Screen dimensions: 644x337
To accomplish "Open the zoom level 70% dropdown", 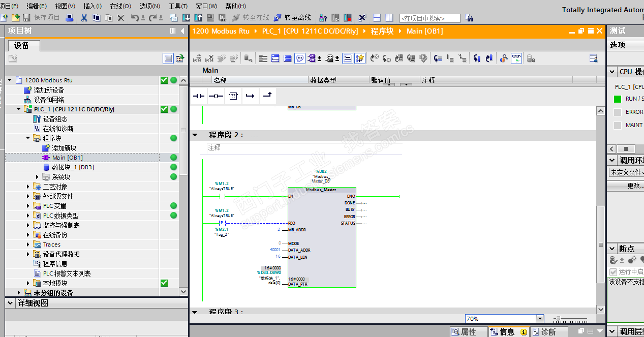I will point(540,319).
